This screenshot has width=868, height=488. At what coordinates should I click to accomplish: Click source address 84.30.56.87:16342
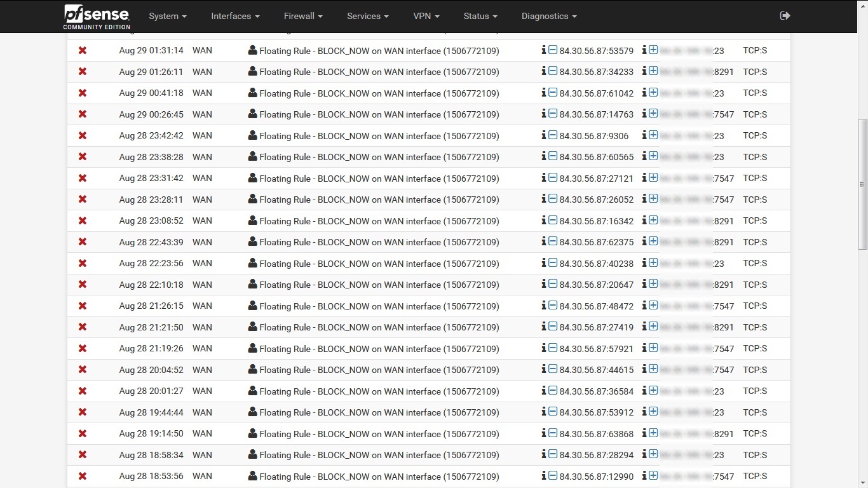[x=597, y=221]
